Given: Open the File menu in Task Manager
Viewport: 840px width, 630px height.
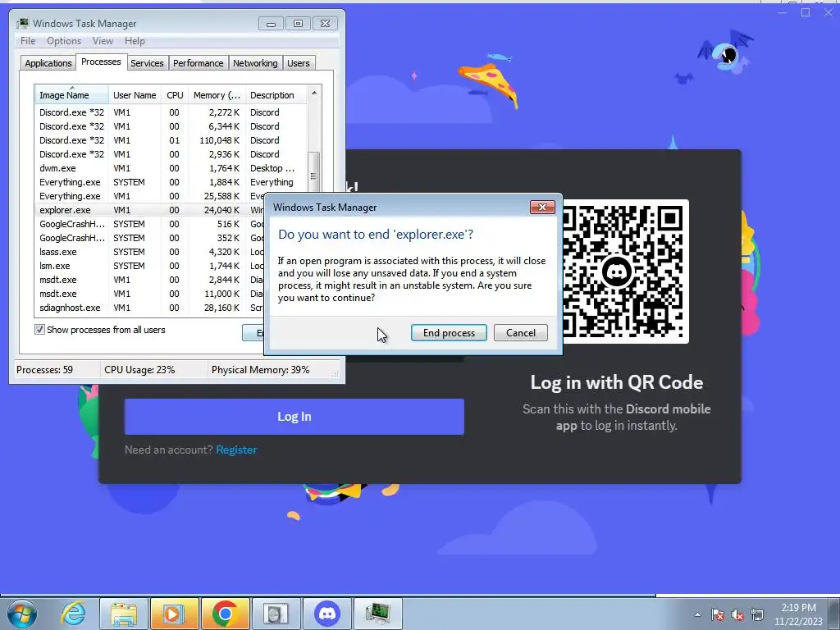Looking at the screenshot, I should 28,41.
